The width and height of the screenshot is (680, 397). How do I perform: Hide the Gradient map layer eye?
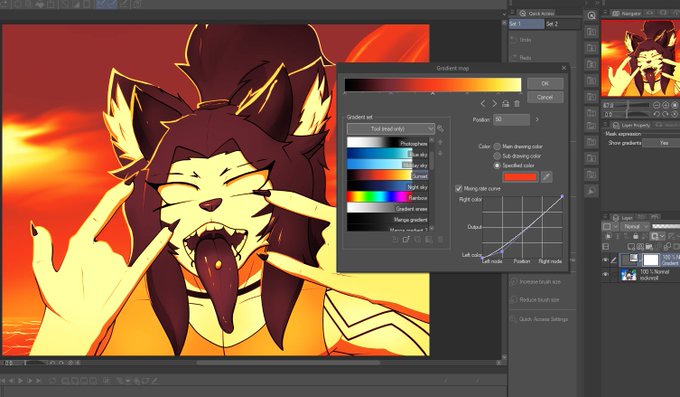click(x=605, y=260)
